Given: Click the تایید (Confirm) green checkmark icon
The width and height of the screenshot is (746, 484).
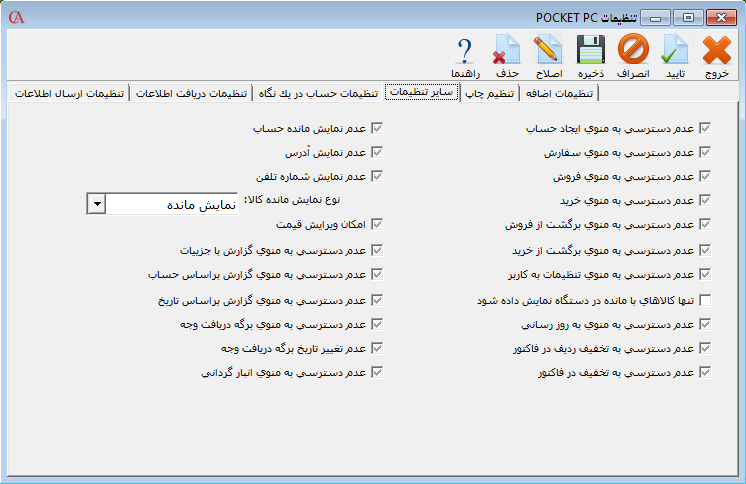Looking at the screenshot, I should click(676, 51).
